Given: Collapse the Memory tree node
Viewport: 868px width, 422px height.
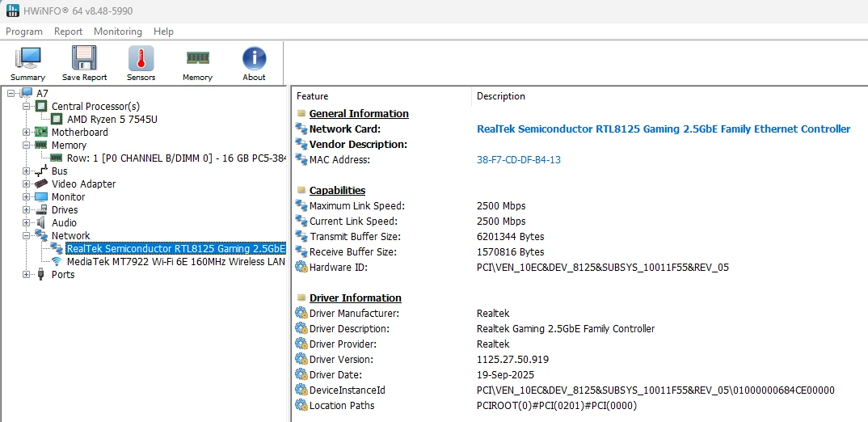Looking at the screenshot, I should point(26,145).
